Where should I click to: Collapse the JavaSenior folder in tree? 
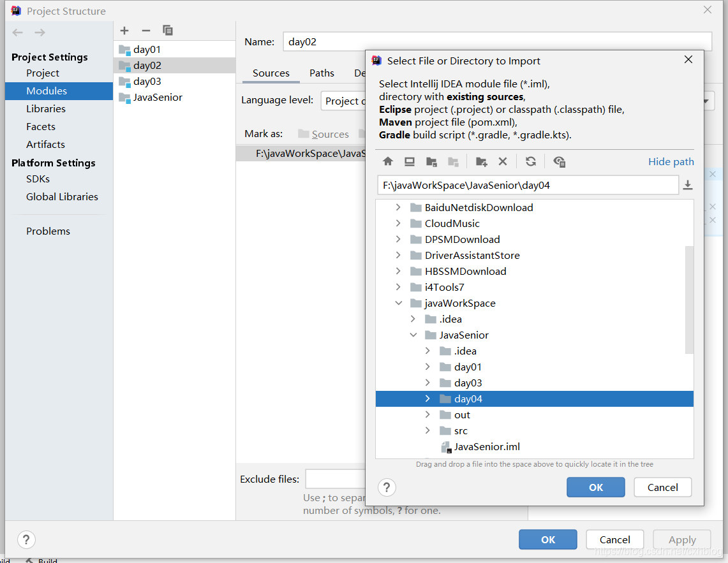click(x=413, y=335)
